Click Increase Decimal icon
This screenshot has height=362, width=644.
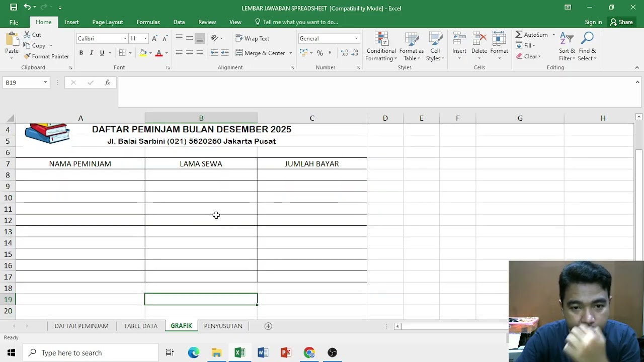point(344,53)
